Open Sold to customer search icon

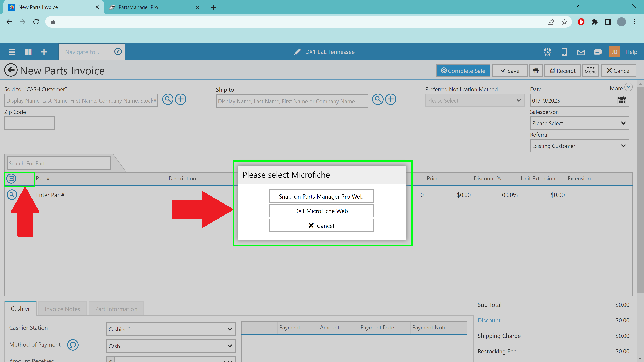[x=168, y=99]
